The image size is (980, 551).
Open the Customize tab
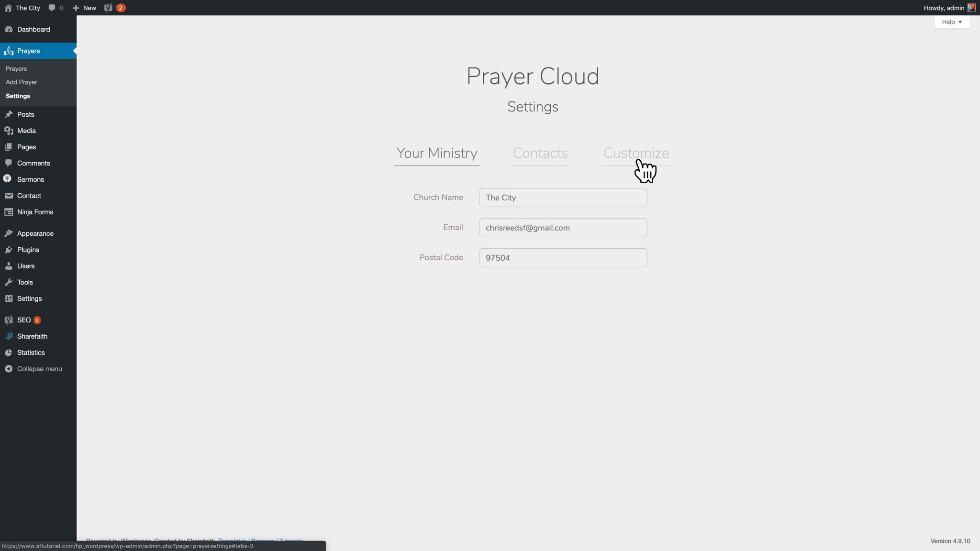pos(636,153)
